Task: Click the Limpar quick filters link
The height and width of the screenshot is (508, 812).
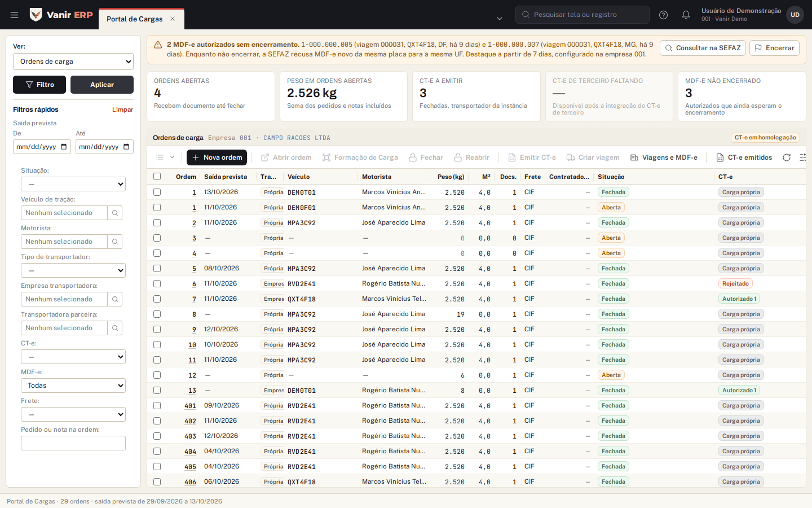Action: tap(122, 110)
